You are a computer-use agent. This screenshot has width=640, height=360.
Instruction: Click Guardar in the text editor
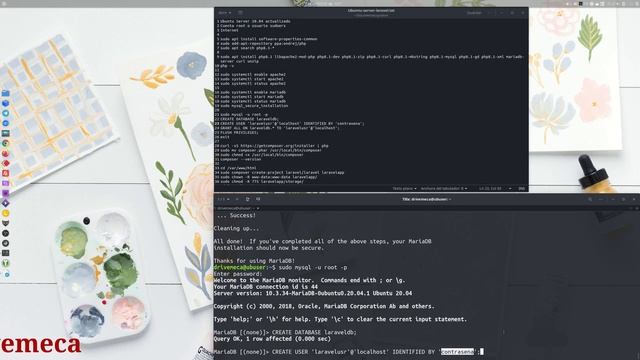coord(474,13)
